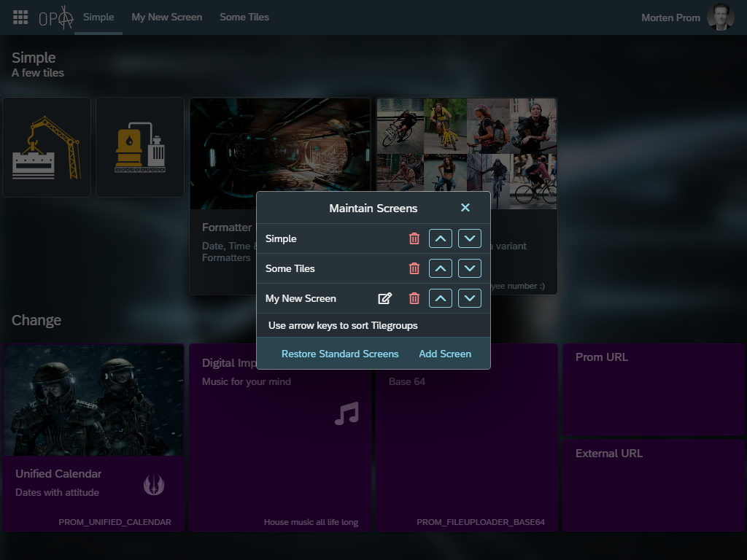This screenshot has height=560, width=747.
Task: Move Simple screen down
Action: (470, 238)
